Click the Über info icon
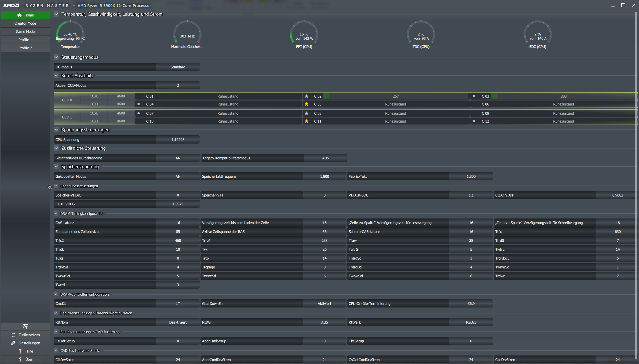The image size is (639, 364). [20, 359]
